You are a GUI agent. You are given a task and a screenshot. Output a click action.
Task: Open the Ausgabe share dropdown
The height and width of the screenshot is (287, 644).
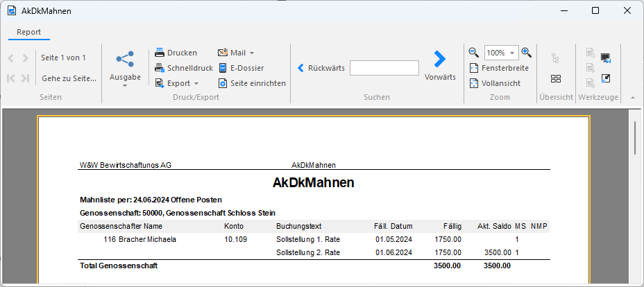coord(126,69)
